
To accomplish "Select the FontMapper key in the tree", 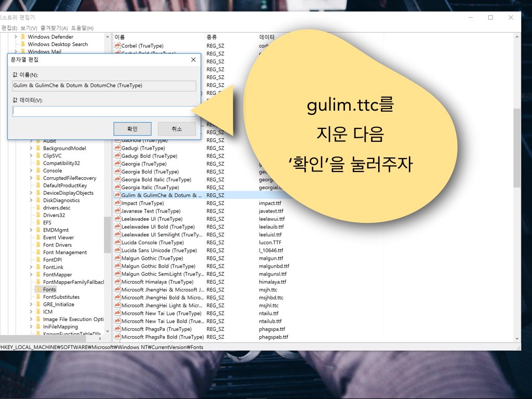I will pos(57,274).
